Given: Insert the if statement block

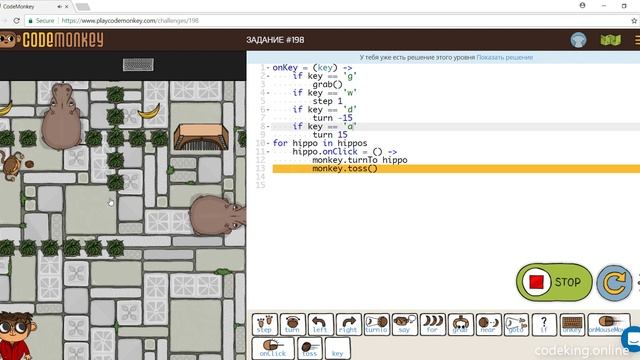Looking at the screenshot, I should [x=544, y=324].
